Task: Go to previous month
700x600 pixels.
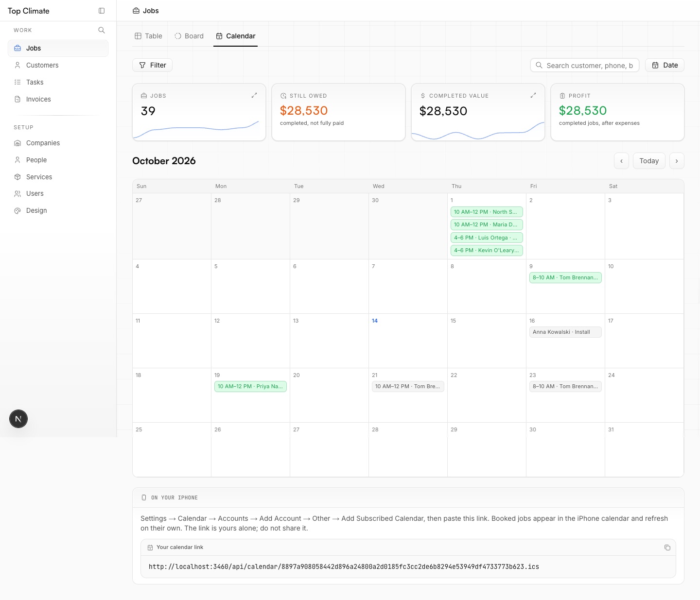Action: [621, 161]
